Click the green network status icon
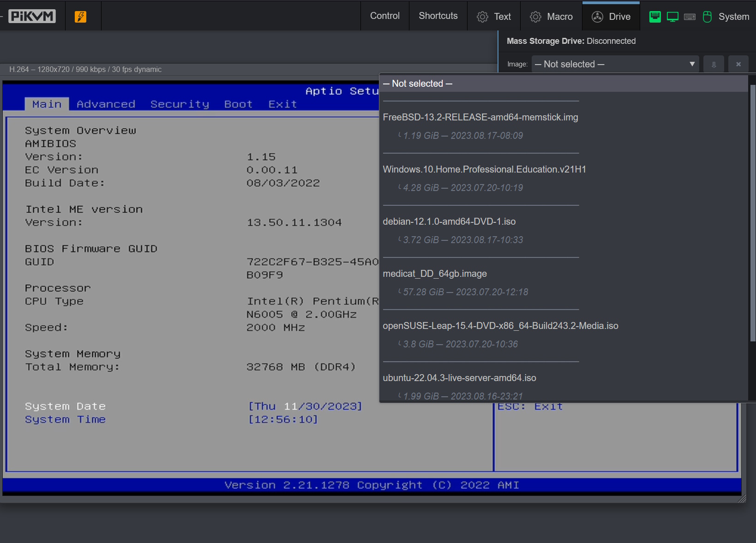 coord(655,17)
